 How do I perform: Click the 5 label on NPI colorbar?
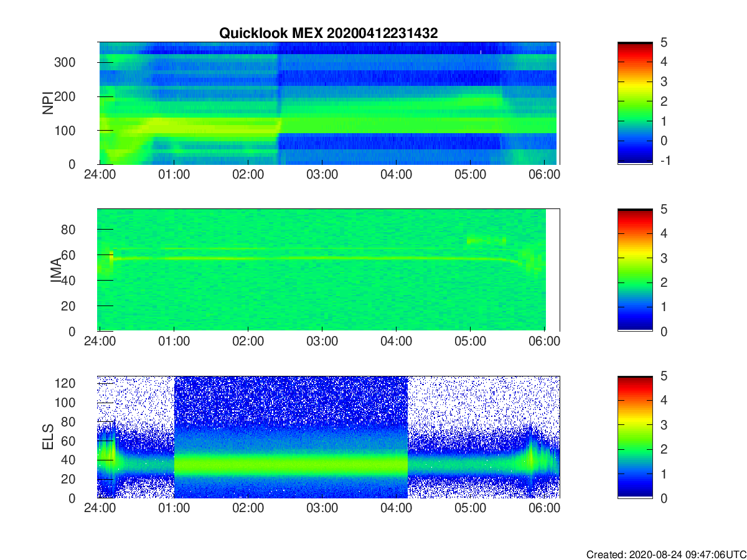coord(664,42)
